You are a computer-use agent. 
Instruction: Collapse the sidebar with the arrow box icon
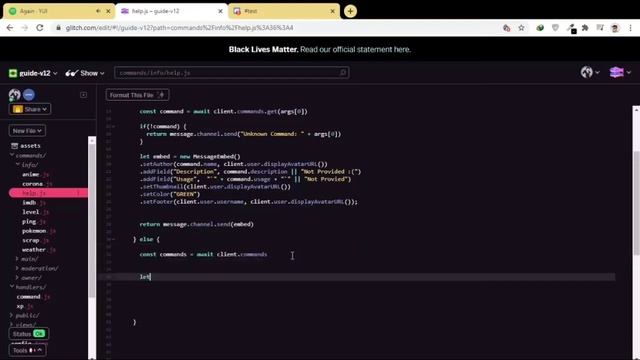tap(83, 95)
